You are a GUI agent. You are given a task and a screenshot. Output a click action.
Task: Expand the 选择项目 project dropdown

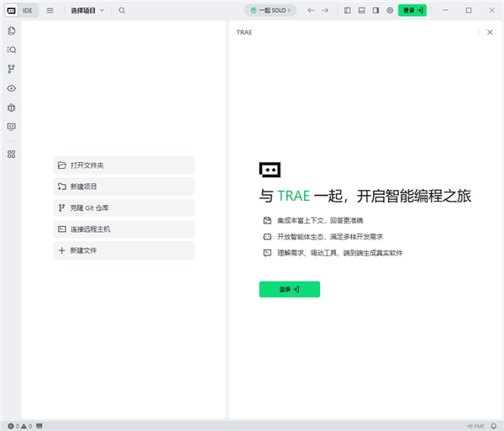pyautogui.click(x=87, y=10)
